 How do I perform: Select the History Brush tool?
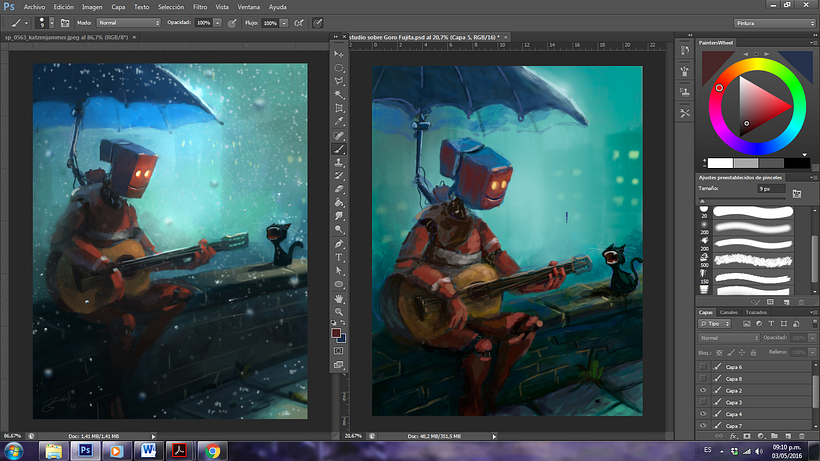coord(339,176)
